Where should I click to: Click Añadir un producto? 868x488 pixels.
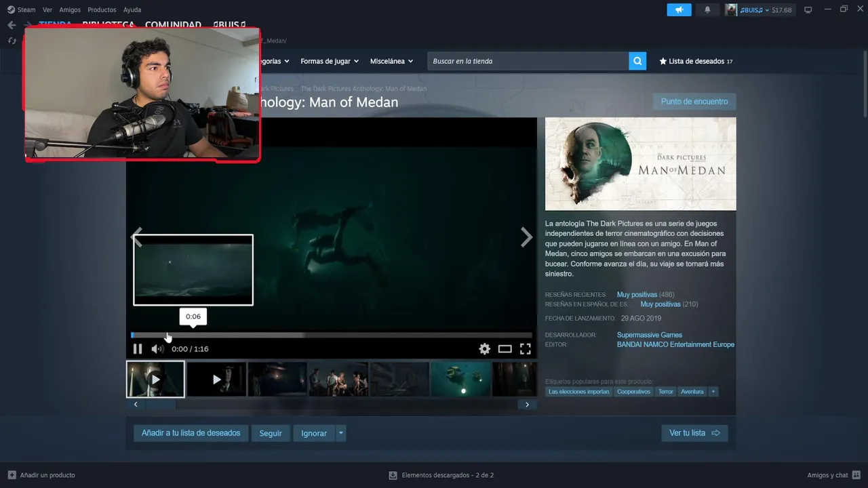(41, 475)
